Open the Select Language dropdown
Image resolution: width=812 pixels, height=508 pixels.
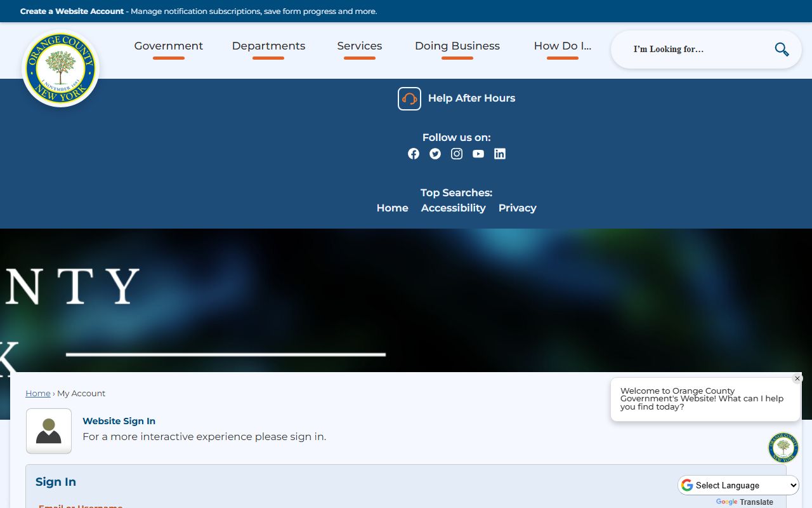pyautogui.click(x=739, y=485)
